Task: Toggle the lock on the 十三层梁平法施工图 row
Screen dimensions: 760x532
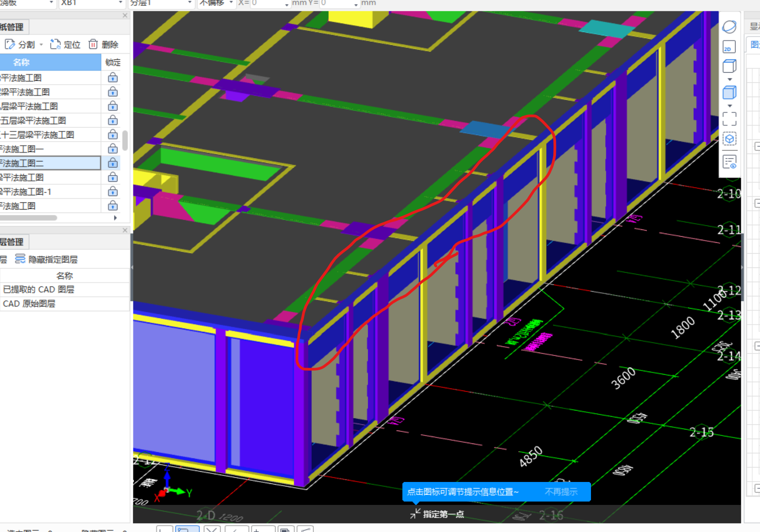Action: click(113, 135)
